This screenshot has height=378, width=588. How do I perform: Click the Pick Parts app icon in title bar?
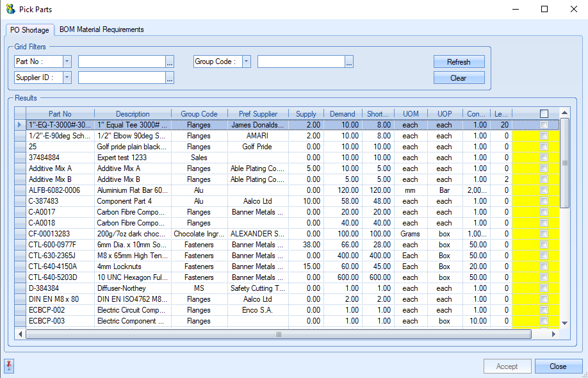[10, 10]
